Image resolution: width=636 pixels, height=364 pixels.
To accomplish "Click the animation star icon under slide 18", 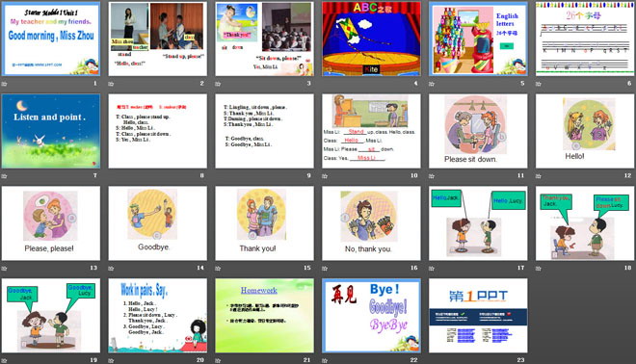I will (539, 269).
